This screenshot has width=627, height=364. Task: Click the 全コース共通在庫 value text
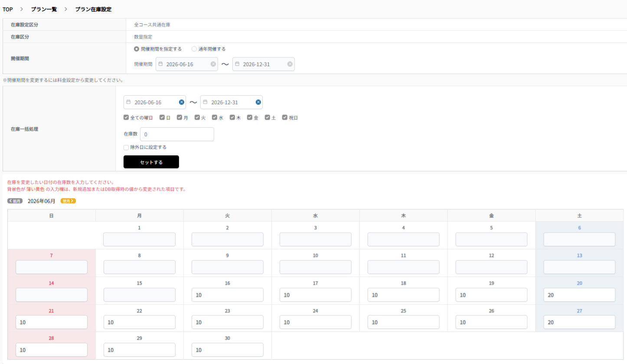click(x=152, y=25)
